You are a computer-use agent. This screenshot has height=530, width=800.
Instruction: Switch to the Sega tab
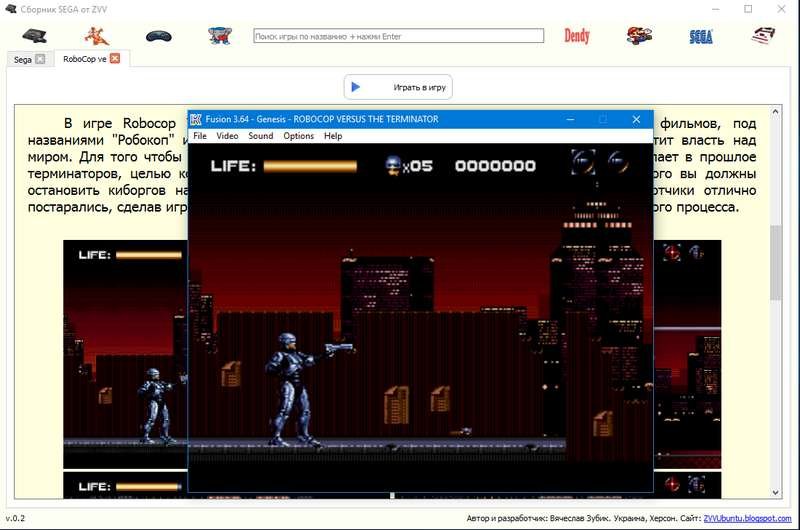coord(22,59)
